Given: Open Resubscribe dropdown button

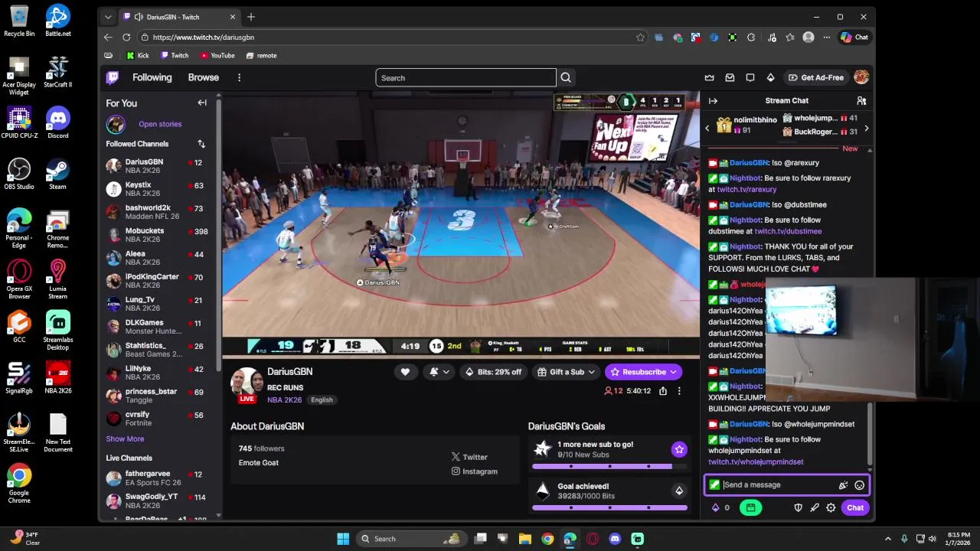Looking at the screenshot, I should point(644,372).
